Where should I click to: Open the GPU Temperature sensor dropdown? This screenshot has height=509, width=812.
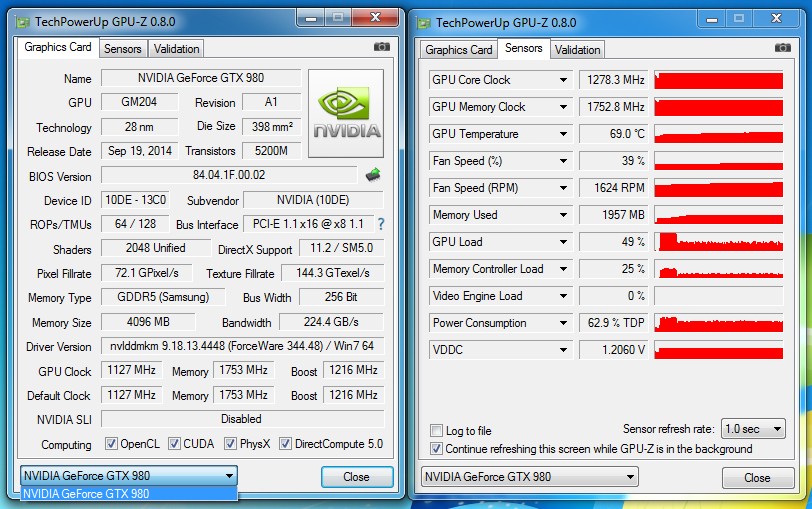point(563,134)
